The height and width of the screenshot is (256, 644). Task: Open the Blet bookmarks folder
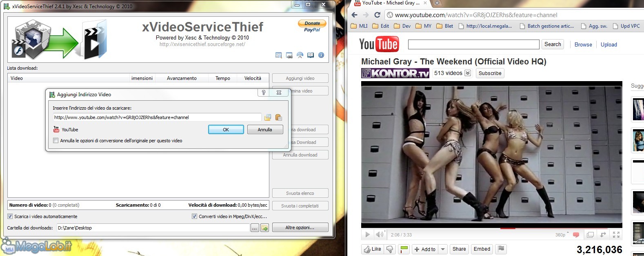pos(445,26)
